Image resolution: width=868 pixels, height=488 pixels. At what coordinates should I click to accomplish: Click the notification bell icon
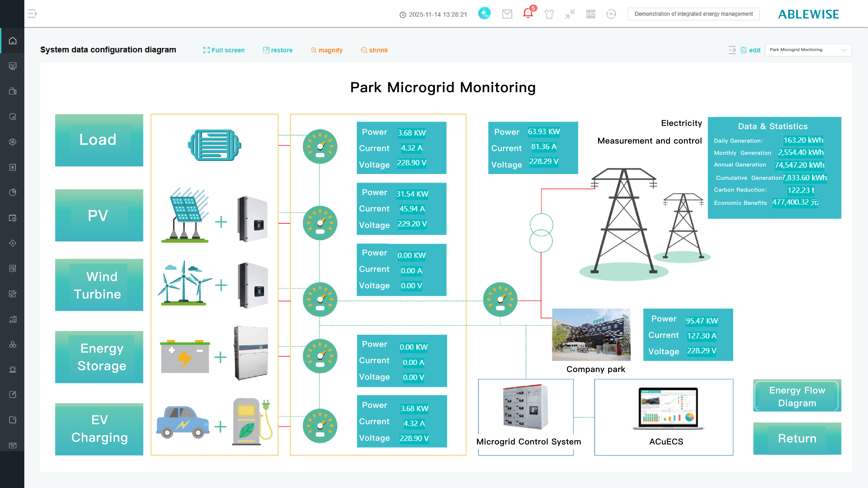[528, 14]
